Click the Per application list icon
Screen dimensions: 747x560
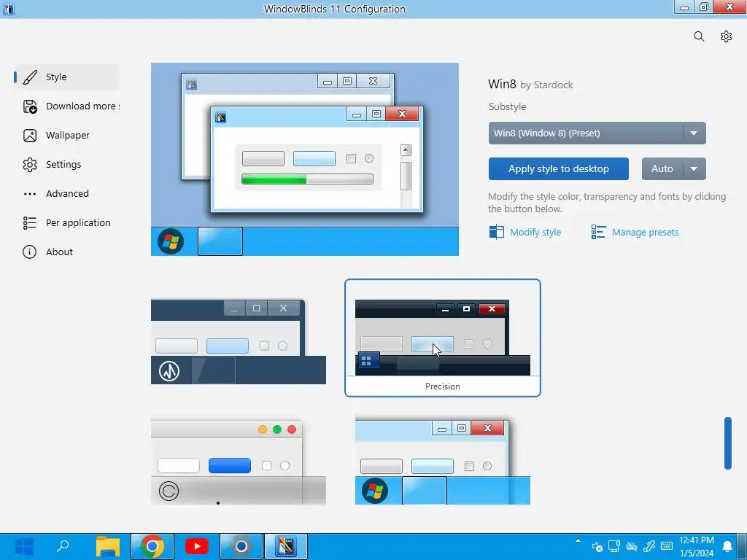29,223
